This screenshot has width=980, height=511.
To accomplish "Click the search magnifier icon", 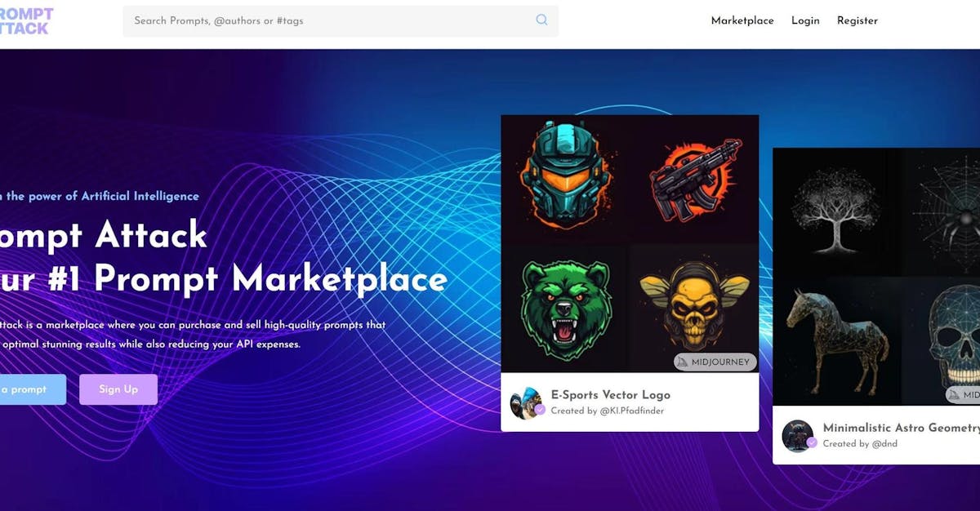I will (x=541, y=20).
